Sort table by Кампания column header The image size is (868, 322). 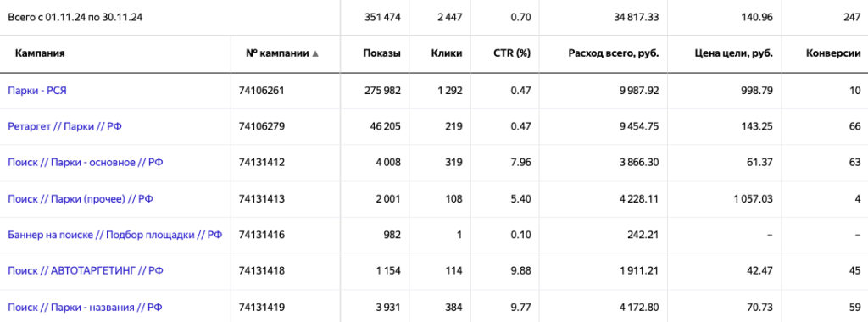(x=40, y=53)
